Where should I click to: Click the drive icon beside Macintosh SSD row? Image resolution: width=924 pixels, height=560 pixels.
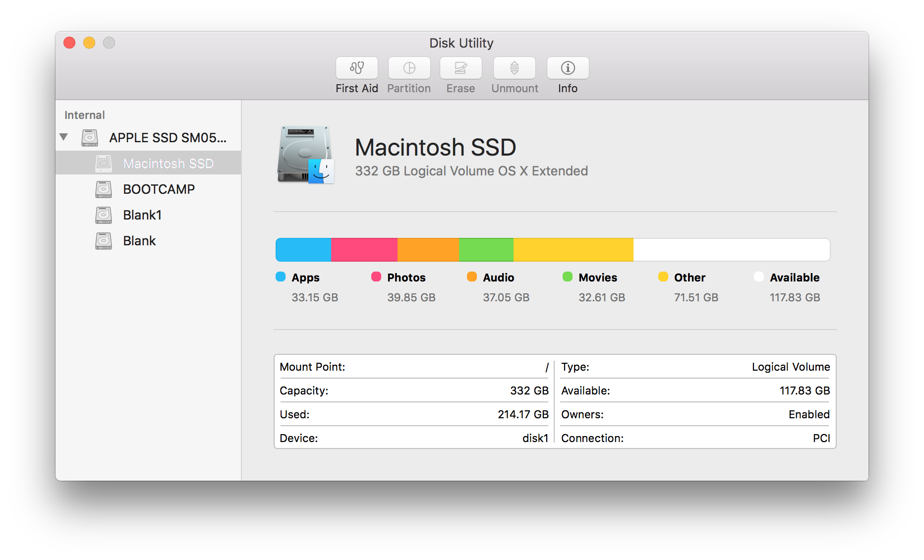[104, 164]
